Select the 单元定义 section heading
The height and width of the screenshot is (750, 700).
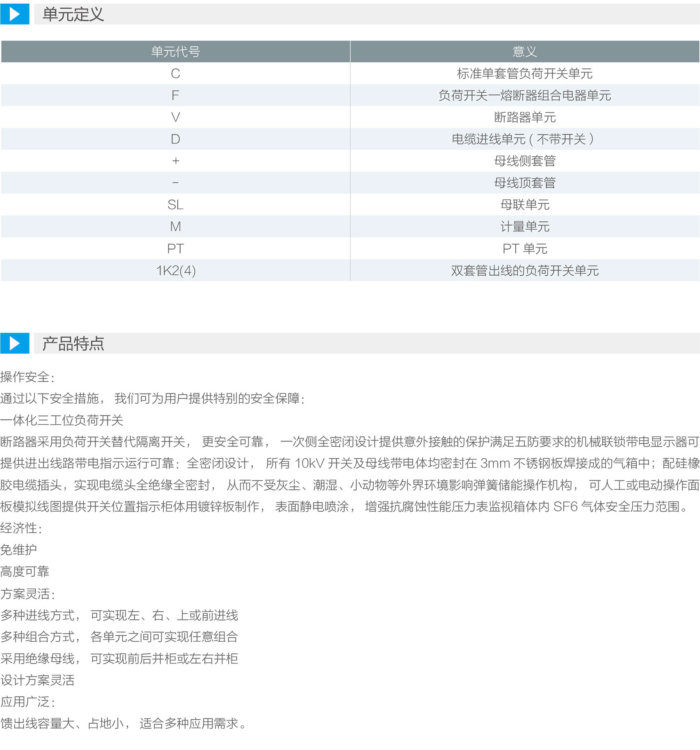tap(73, 15)
